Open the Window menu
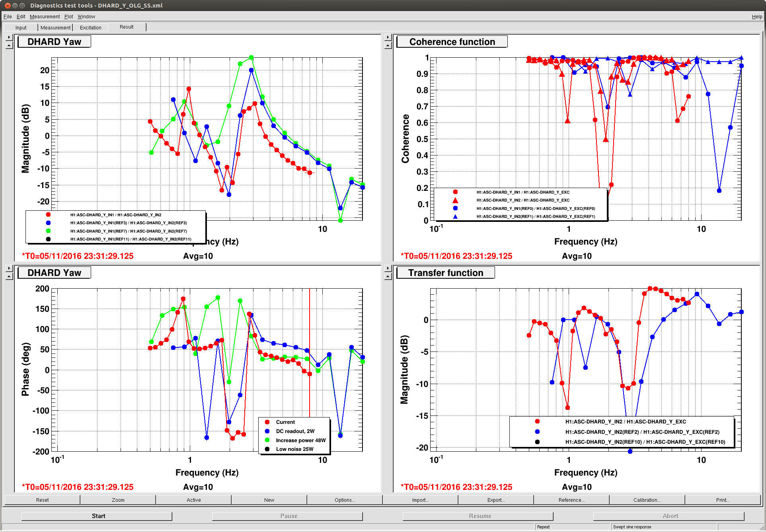Viewport: 766px width, 532px height. [86, 17]
